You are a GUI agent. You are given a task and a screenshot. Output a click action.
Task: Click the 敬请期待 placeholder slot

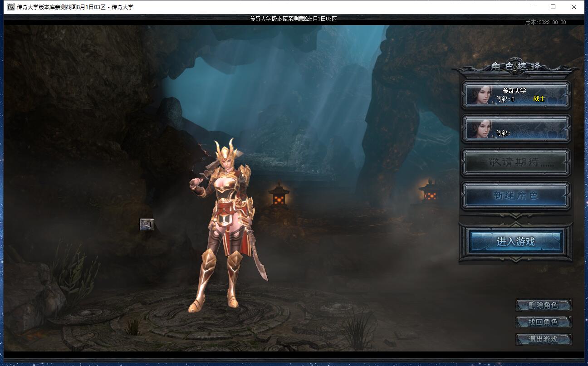(x=516, y=162)
